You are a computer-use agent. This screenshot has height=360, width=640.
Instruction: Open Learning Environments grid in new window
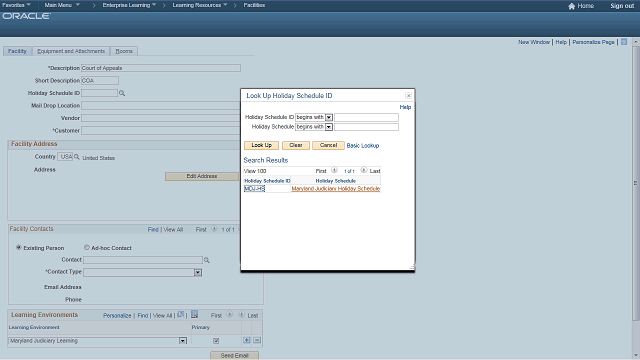click(180, 315)
